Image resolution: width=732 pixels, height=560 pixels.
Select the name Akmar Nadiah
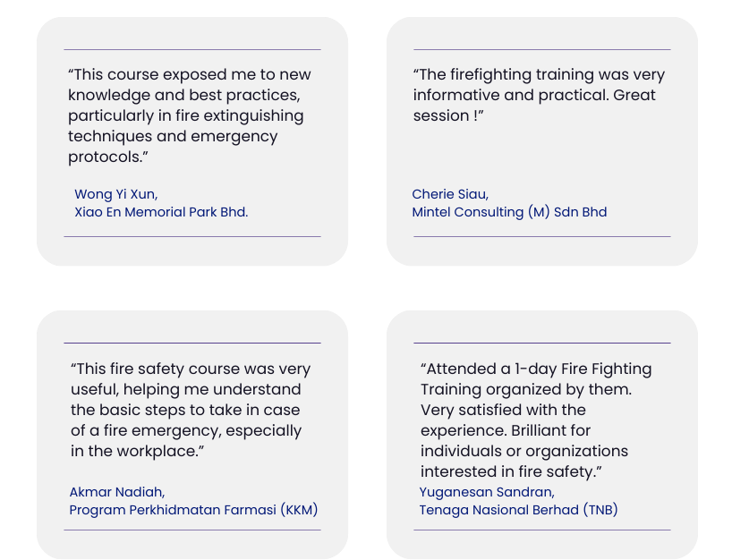coord(117,492)
